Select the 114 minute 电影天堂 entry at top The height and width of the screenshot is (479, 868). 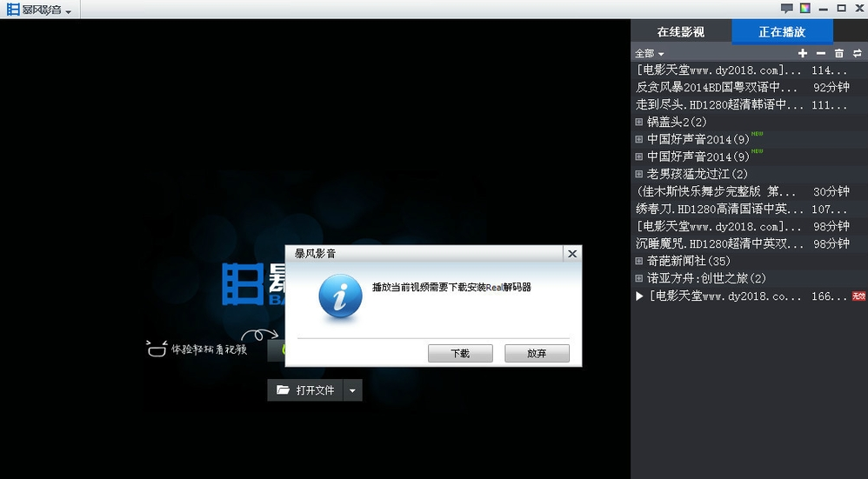coord(749,70)
